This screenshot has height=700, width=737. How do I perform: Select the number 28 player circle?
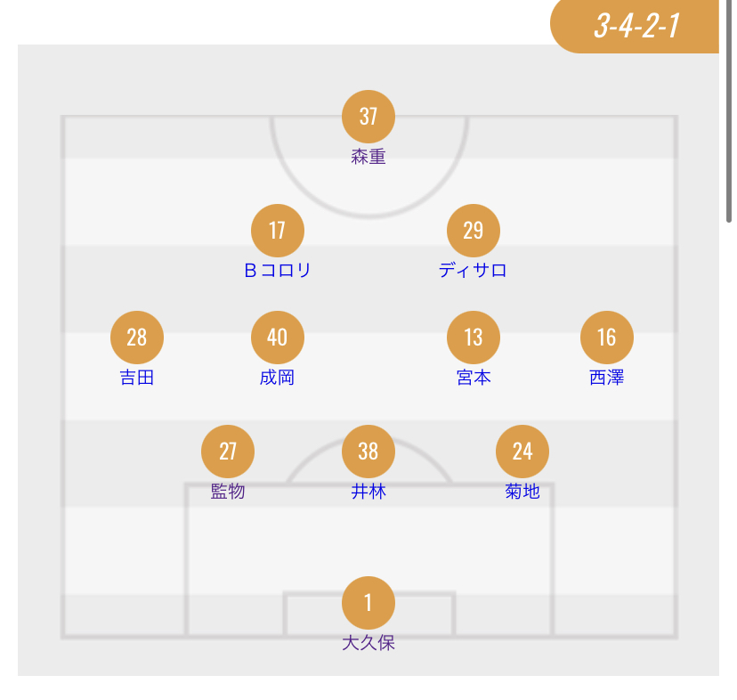(x=137, y=338)
